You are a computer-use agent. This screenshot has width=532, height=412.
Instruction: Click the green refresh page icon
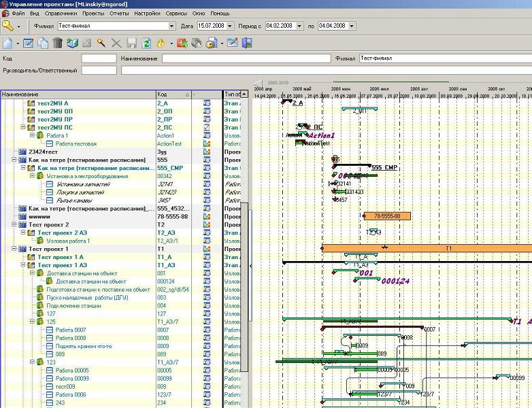[x=146, y=43]
